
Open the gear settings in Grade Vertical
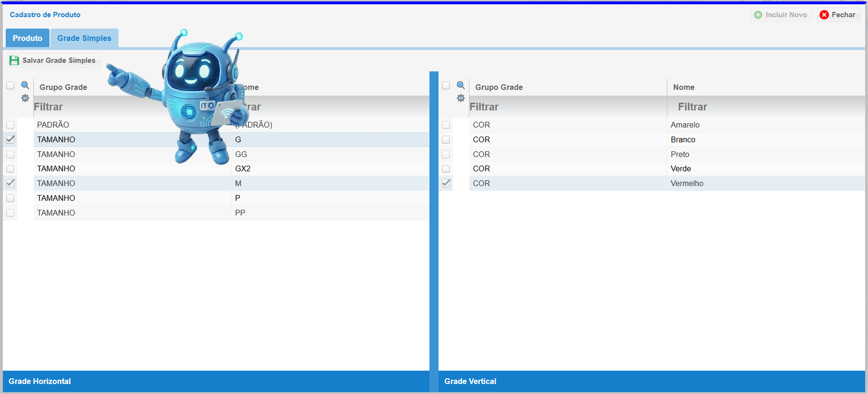point(461,98)
